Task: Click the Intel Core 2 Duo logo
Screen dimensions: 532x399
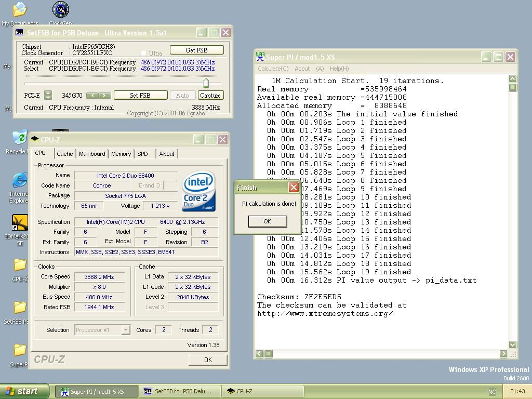Action: pyautogui.click(x=199, y=191)
